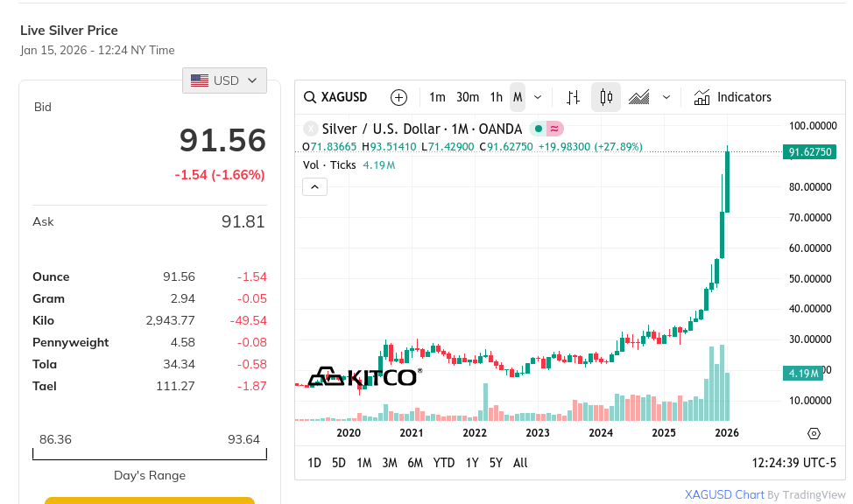Switch to the candles chart style icon
The width and height of the screenshot is (853, 504).
[606, 97]
